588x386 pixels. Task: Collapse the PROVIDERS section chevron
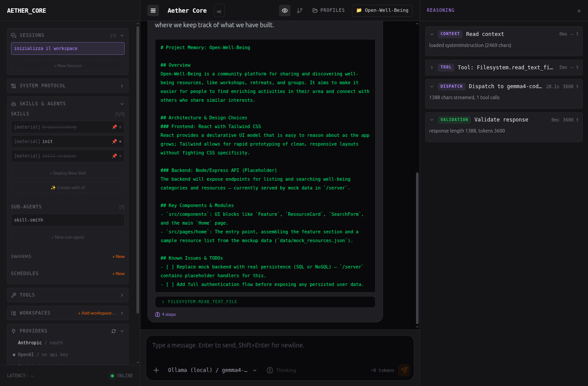tap(122, 331)
